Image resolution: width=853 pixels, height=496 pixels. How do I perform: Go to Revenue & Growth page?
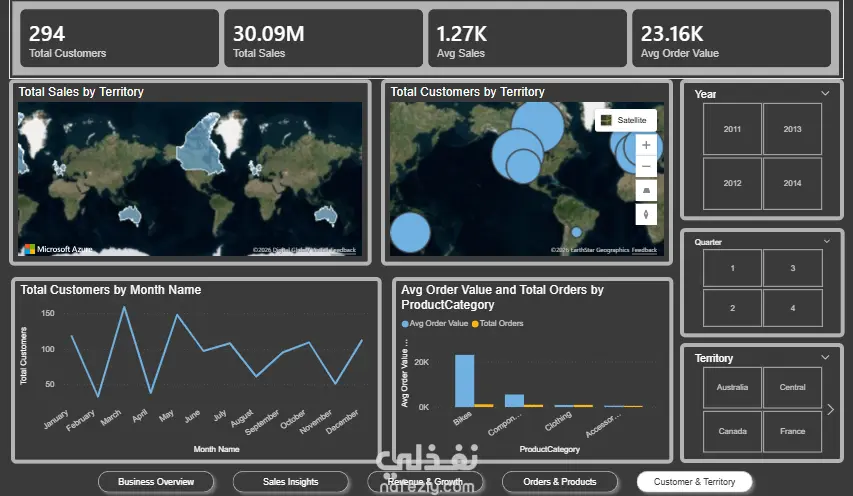click(425, 482)
